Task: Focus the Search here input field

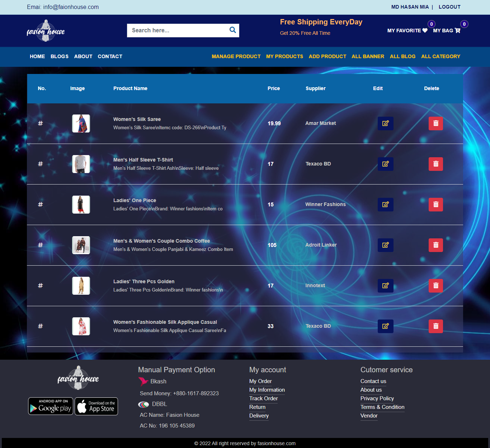Action: (178, 31)
